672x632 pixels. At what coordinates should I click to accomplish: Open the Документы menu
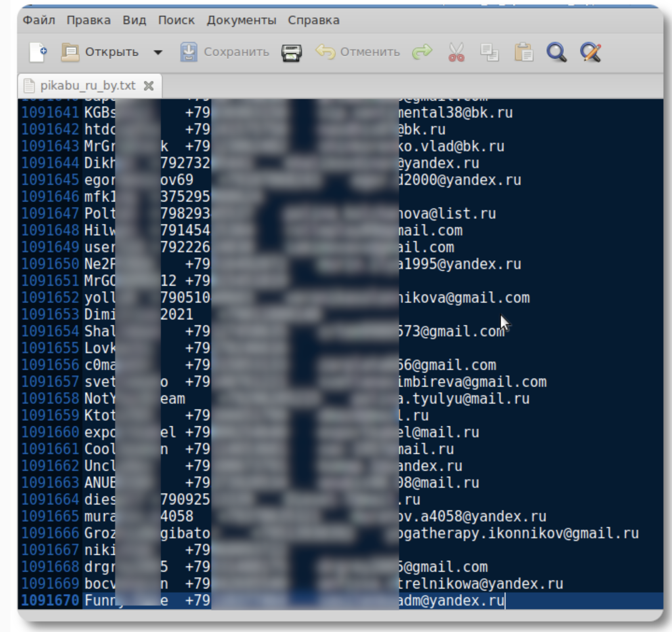pos(241,20)
